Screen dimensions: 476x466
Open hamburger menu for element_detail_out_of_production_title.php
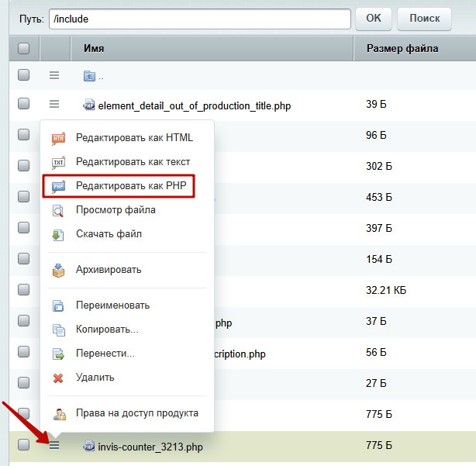tap(54, 105)
